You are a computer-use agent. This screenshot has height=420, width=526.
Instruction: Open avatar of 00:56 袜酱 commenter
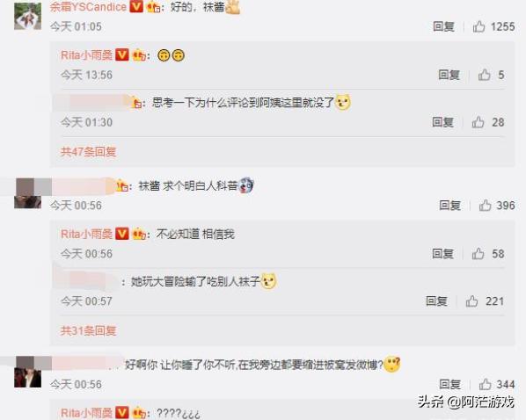27,193
